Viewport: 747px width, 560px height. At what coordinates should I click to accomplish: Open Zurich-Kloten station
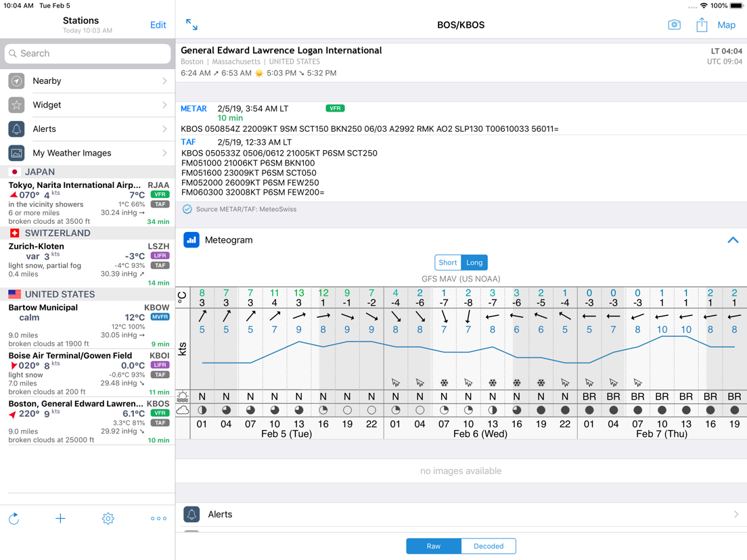(x=88, y=264)
